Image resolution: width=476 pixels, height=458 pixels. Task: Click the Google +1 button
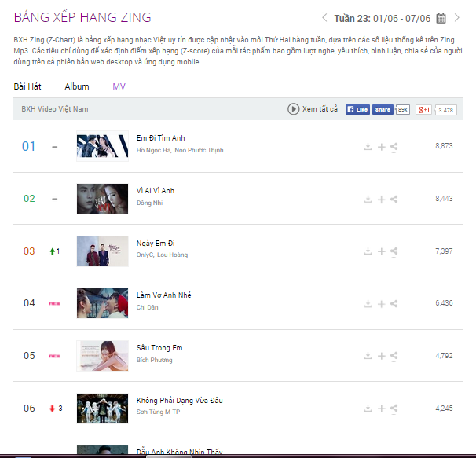coord(423,110)
